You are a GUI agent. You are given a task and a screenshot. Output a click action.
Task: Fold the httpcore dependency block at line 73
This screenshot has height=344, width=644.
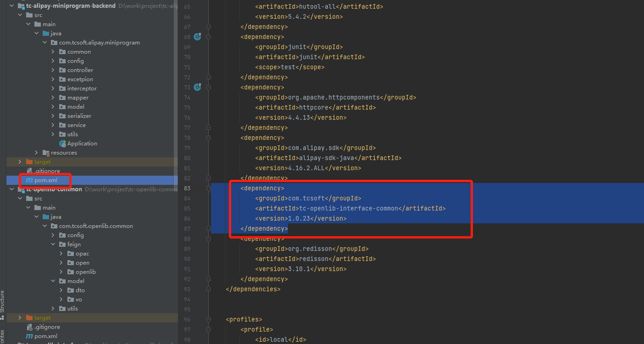pyautogui.click(x=208, y=87)
